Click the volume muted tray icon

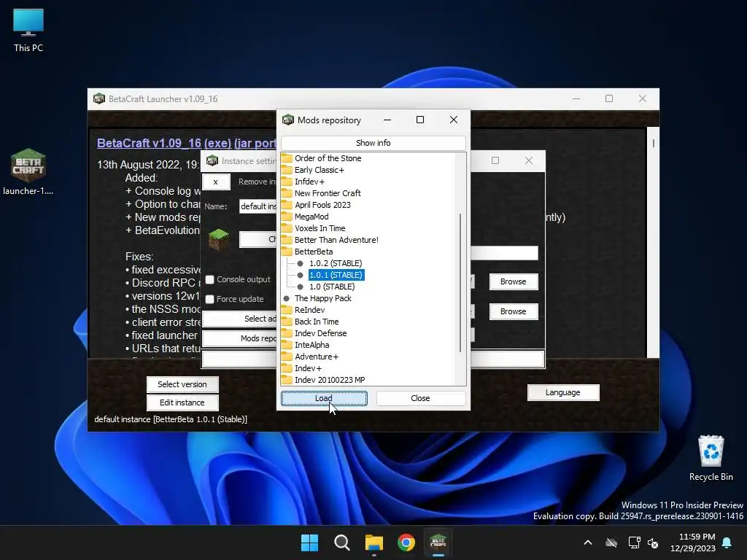653,542
